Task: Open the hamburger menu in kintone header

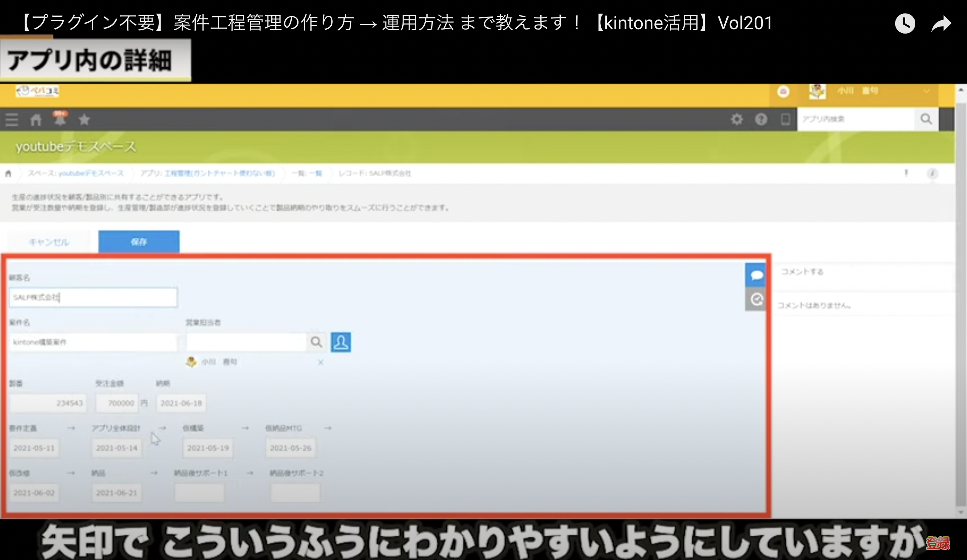Action: pyautogui.click(x=11, y=120)
